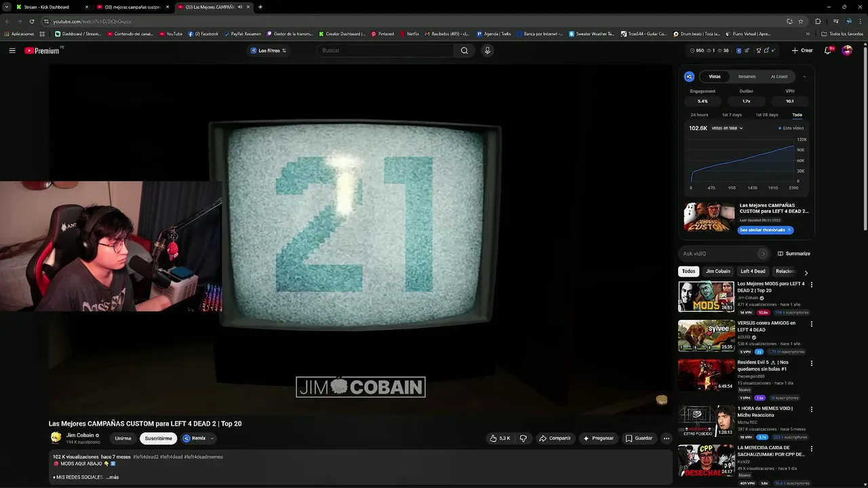Open options for Los Mejores MODS video
This screenshot has width=868, height=488.
(x=811, y=285)
